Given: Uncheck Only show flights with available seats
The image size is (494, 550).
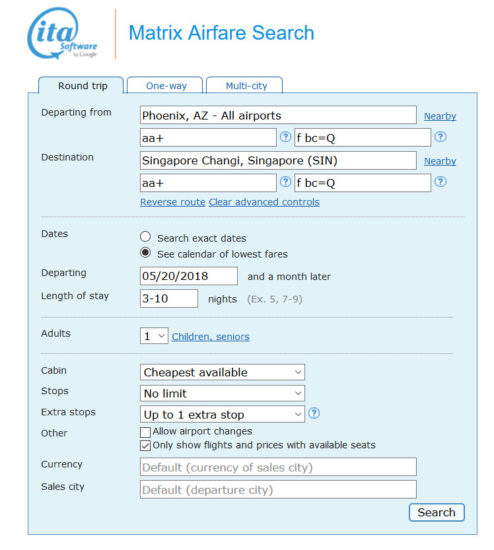Looking at the screenshot, I should (x=145, y=445).
